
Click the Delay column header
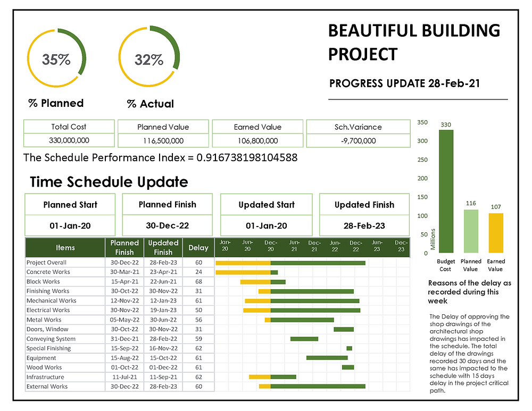[x=198, y=247]
